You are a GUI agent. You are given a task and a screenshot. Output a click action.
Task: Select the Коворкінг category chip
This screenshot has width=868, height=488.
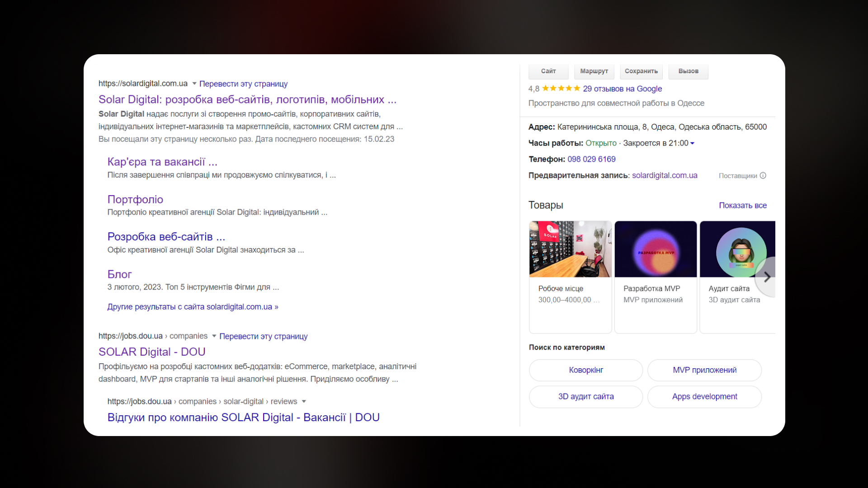pyautogui.click(x=586, y=370)
